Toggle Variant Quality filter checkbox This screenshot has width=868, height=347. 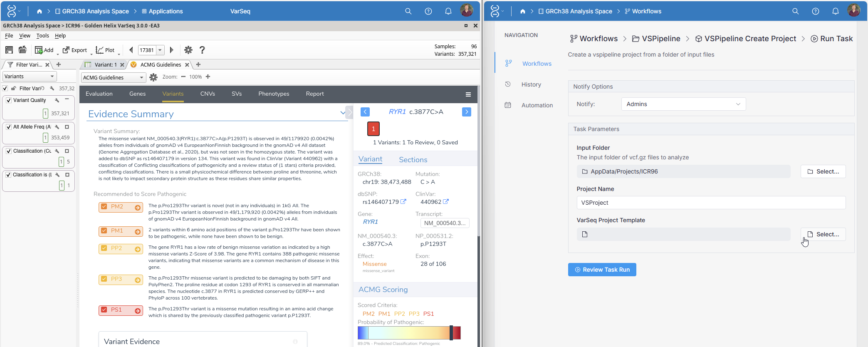tap(9, 100)
